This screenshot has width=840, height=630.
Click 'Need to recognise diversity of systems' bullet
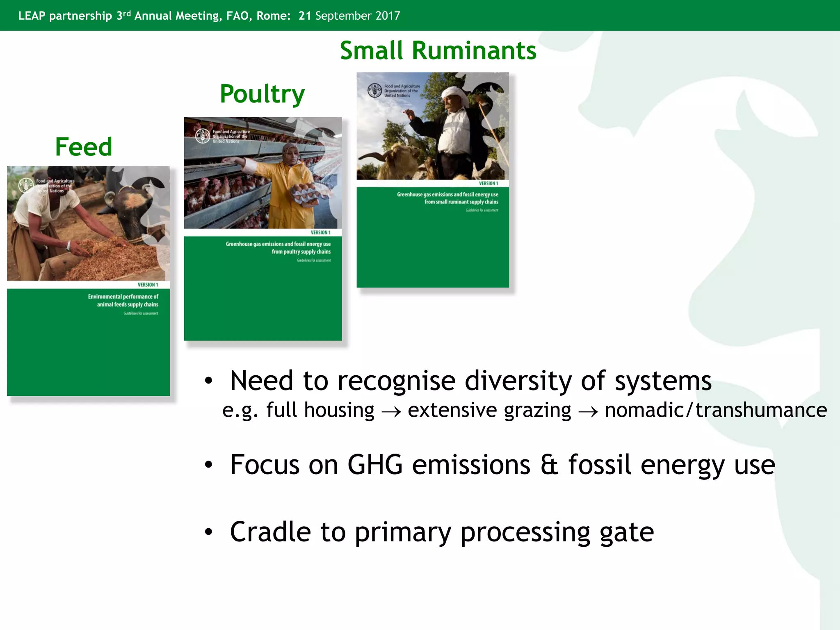tap(470, 381)
